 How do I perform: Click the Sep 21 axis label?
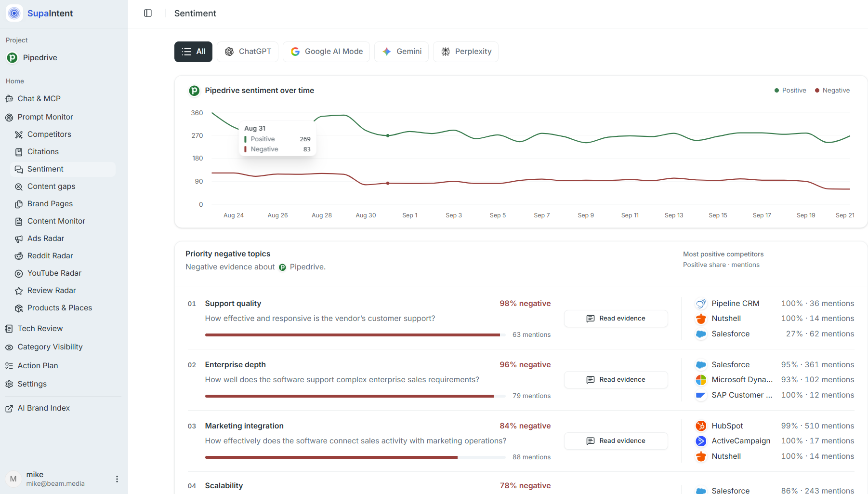[x=845, y=215]
